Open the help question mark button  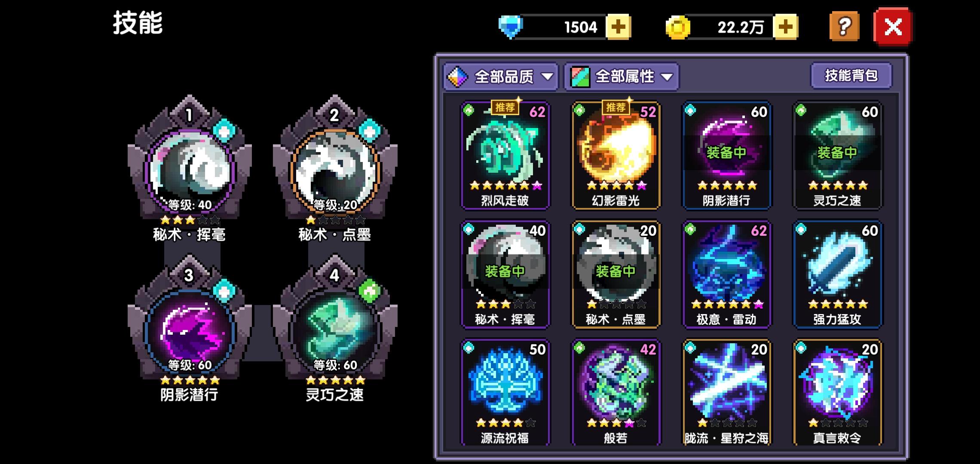[844, 27]
